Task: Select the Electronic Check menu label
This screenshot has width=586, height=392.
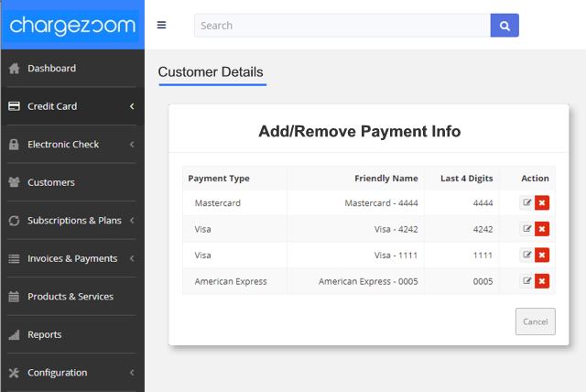Action: pos(63,145)
